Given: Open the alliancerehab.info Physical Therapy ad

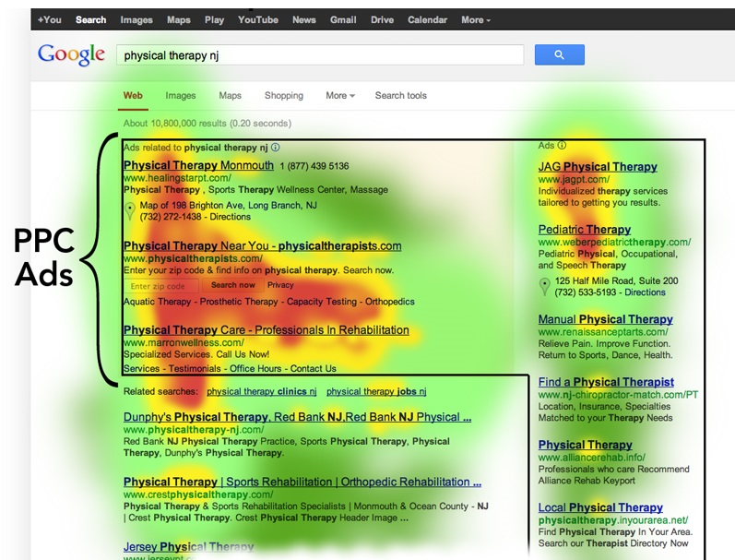Looking at the screenshot, I should [x=585, y=445].
